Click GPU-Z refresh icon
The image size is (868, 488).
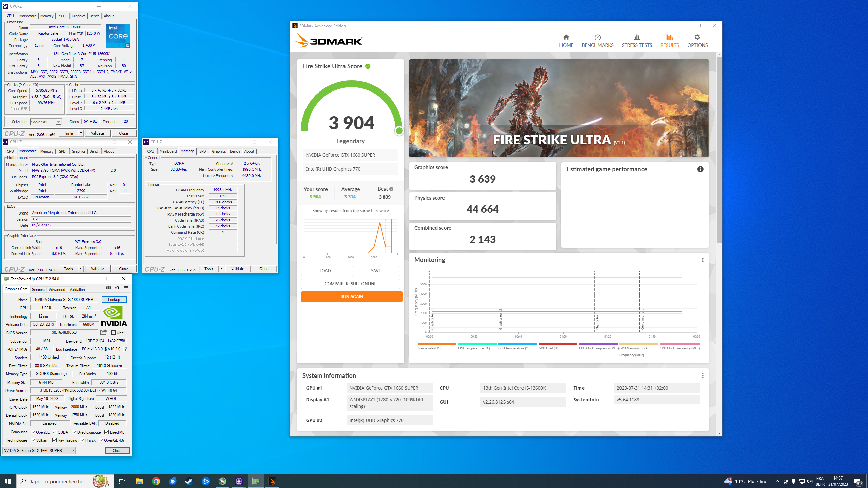coord(117,288)
